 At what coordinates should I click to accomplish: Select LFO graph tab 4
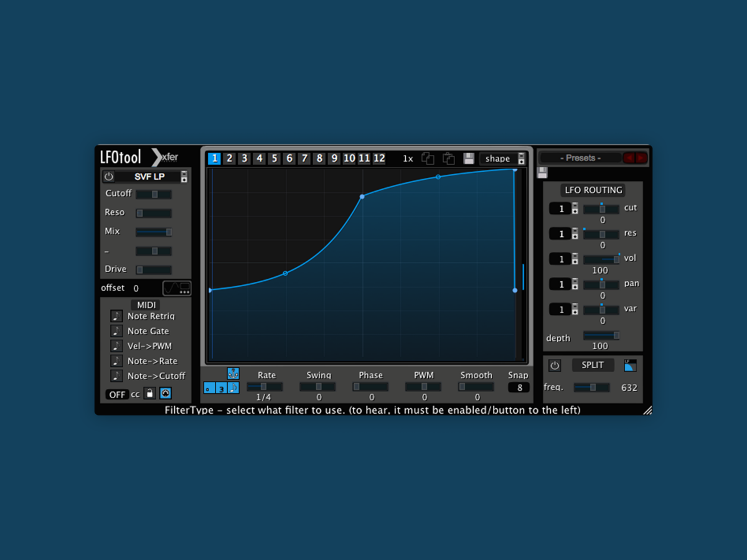(x=260, y=159)
